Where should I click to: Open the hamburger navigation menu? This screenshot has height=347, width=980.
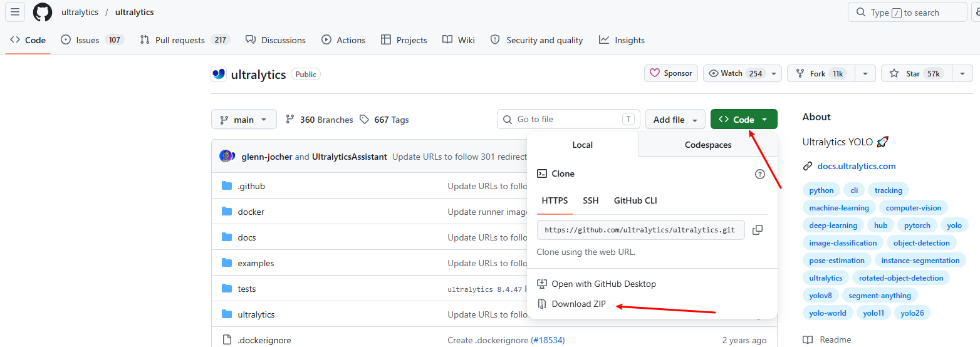[x=15, y=12]
